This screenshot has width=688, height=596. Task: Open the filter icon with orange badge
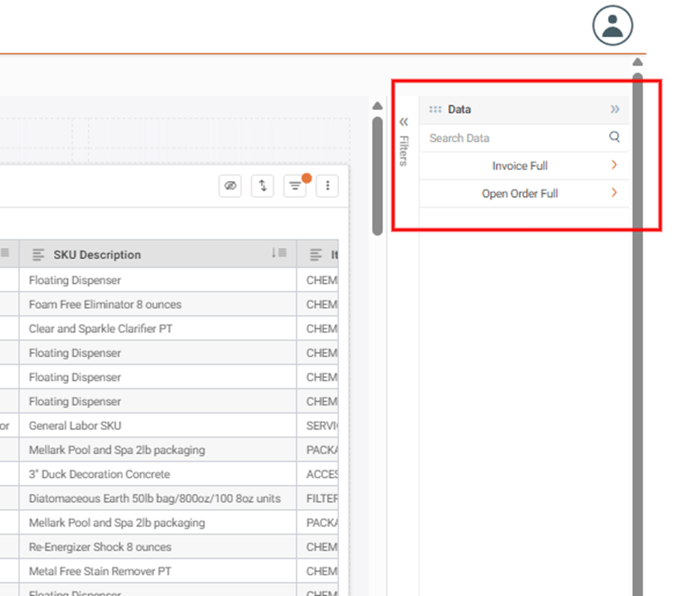[295, 186]
